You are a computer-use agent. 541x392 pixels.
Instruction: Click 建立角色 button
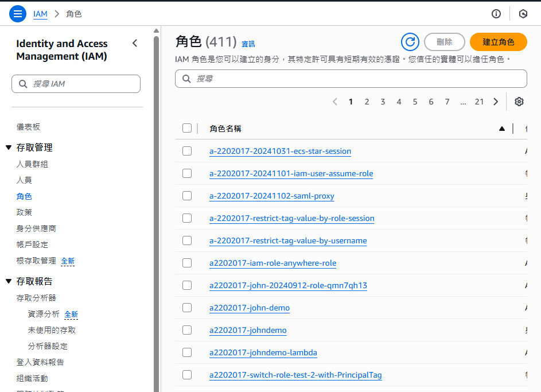pyautogui.click(x=498, y=42)
